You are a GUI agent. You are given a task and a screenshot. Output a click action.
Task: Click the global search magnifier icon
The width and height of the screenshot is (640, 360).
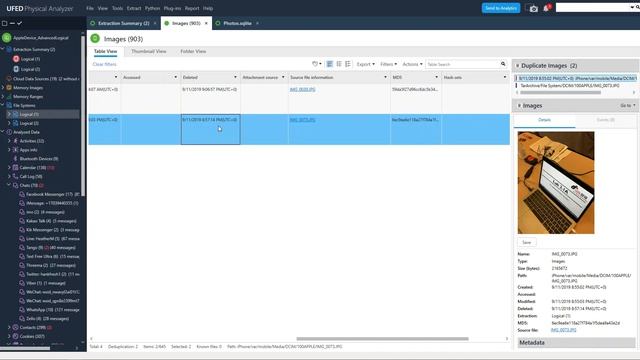pos(637,7)
